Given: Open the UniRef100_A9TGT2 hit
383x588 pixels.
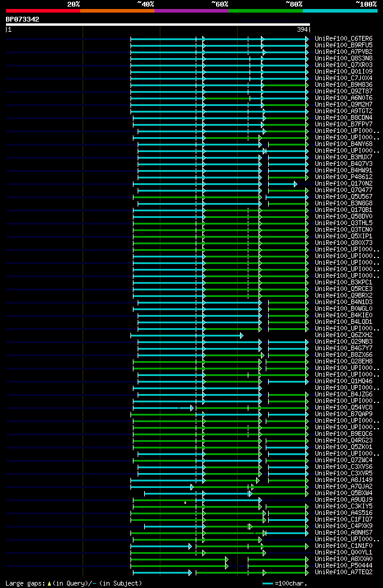Looking at the screenshot, I should (344, 111).
